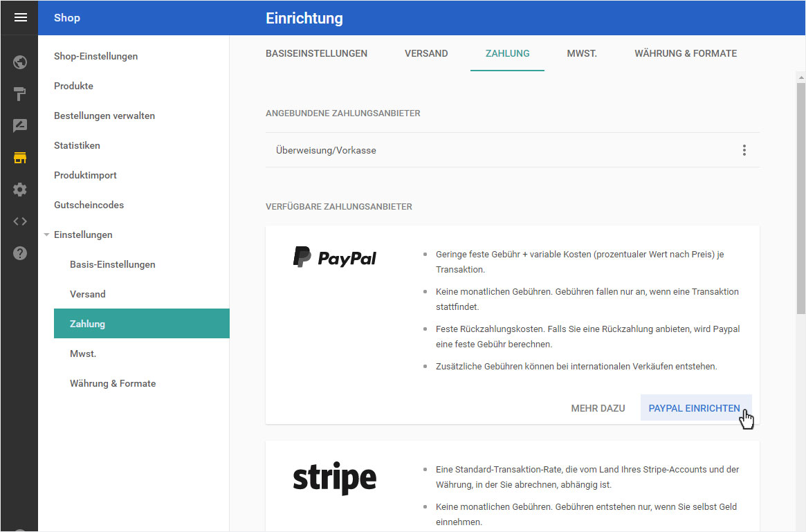Click the PAYPAL EINRICHTEN button
Image resolution: width=806 pixels, height=532 pixels.
point(696,407)
